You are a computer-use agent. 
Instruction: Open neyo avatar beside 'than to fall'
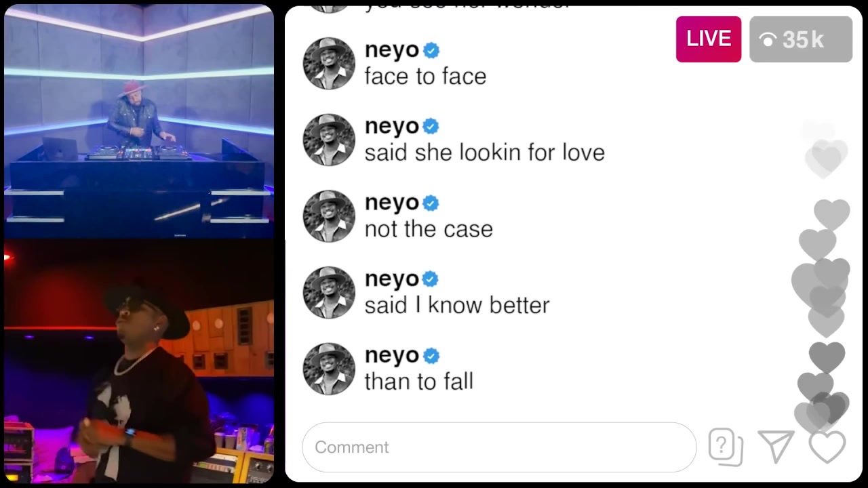tap(329, 369)
